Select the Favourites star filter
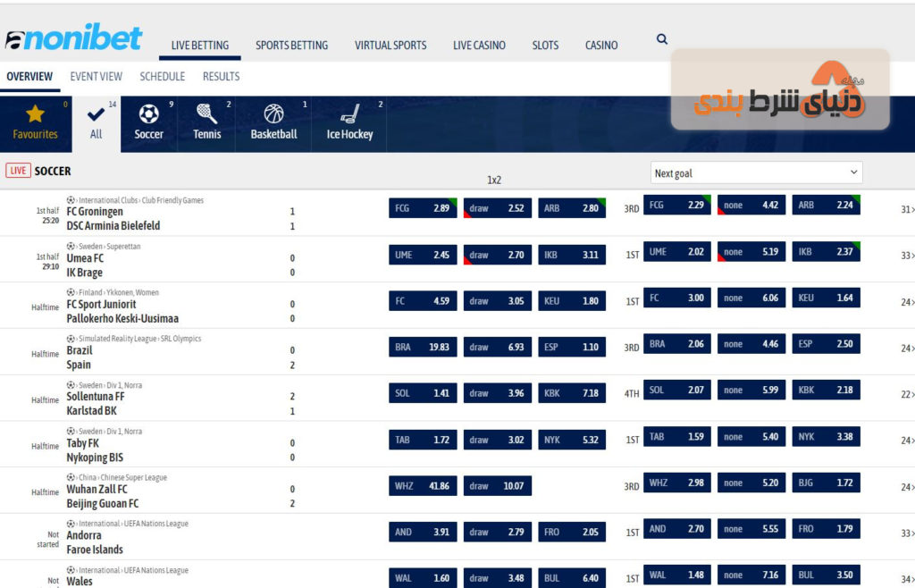The width and height of the screenshot is (915, 588). 36,123
